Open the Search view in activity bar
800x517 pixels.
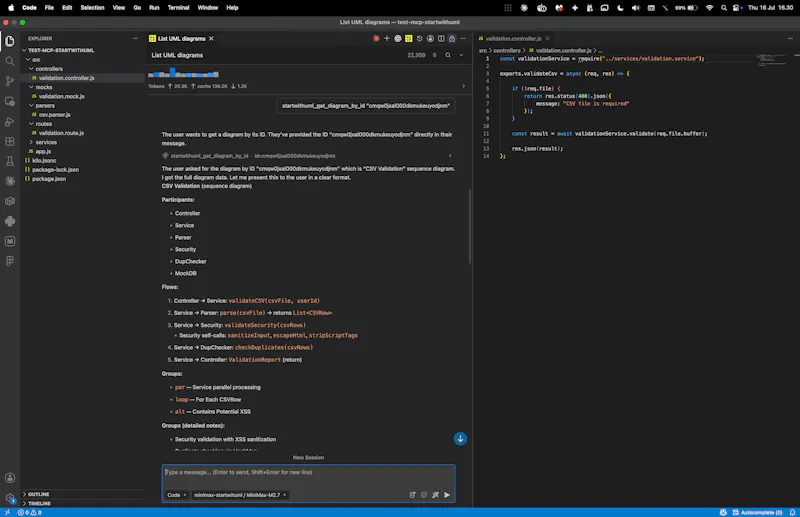[10, 61]
